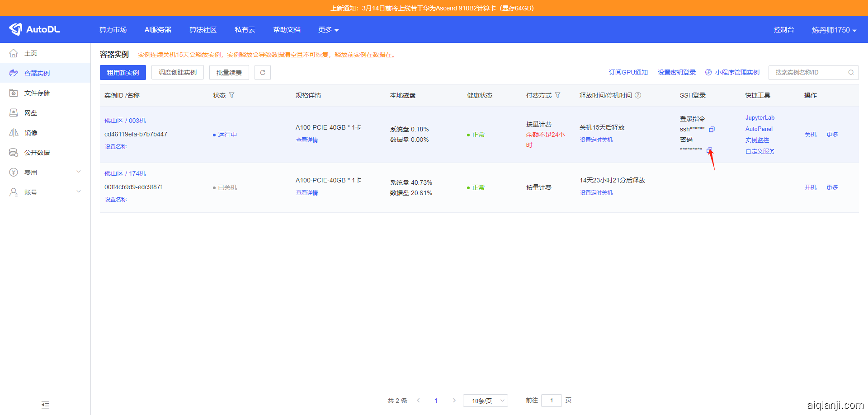The width and height of the screenshot is (868, 415).
Task: Click the help icon beside 释放时间/停机时间
Action: coord(638,95)
